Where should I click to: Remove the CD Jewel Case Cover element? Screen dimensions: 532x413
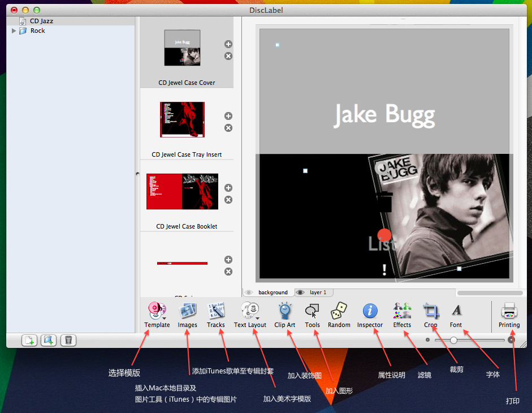click(228, 56)
